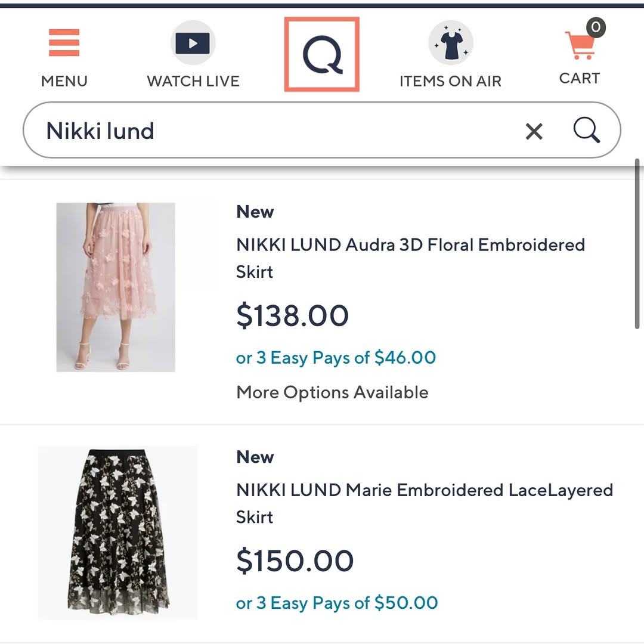
Task: Submit search using magnifying glass icon
Action: (x=587, y=130)
